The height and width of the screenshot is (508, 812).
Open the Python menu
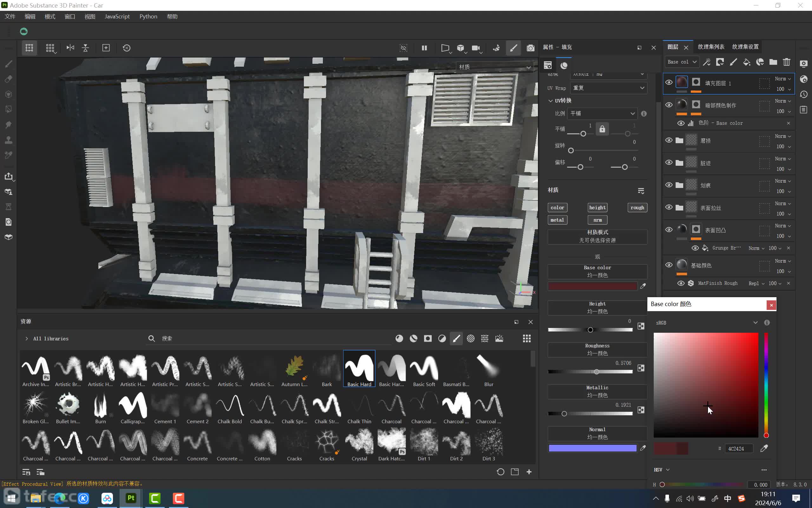click(x=148, y=17)
